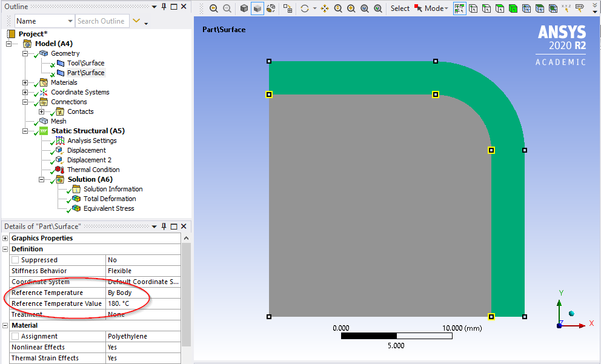Pin the Outline panel with pushpin icon
Viewport: 601px width, 364px height.
[x=164, y=7]
